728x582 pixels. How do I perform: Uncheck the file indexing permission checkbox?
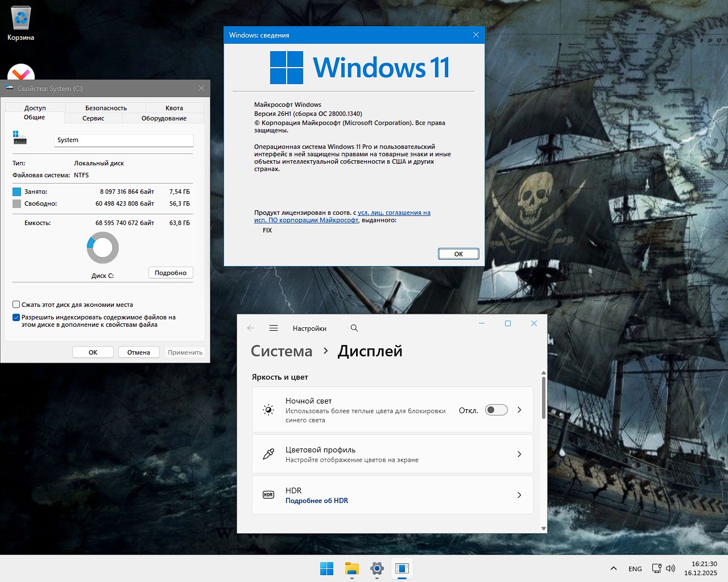click(16, 317)
